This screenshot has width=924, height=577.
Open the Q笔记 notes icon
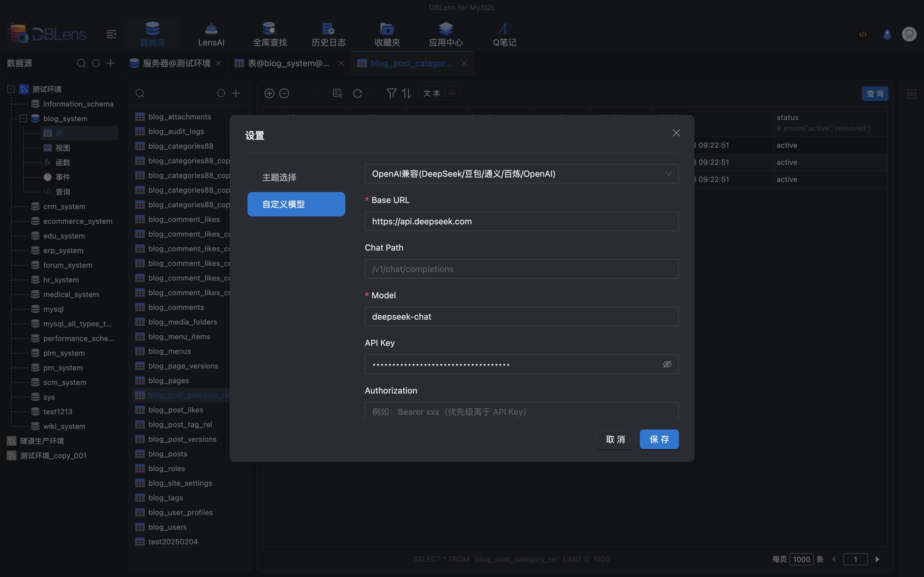pyautogui.click(x=504, y=34)
